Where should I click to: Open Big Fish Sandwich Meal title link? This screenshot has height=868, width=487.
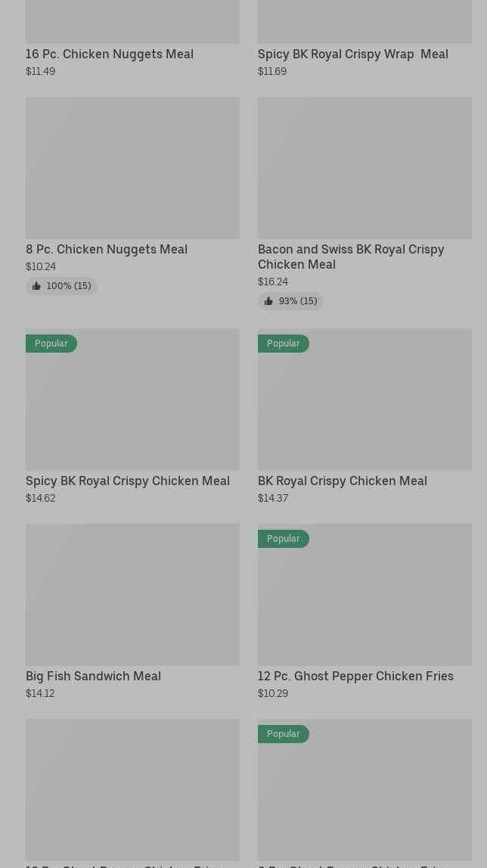click(x=93, y=676)
